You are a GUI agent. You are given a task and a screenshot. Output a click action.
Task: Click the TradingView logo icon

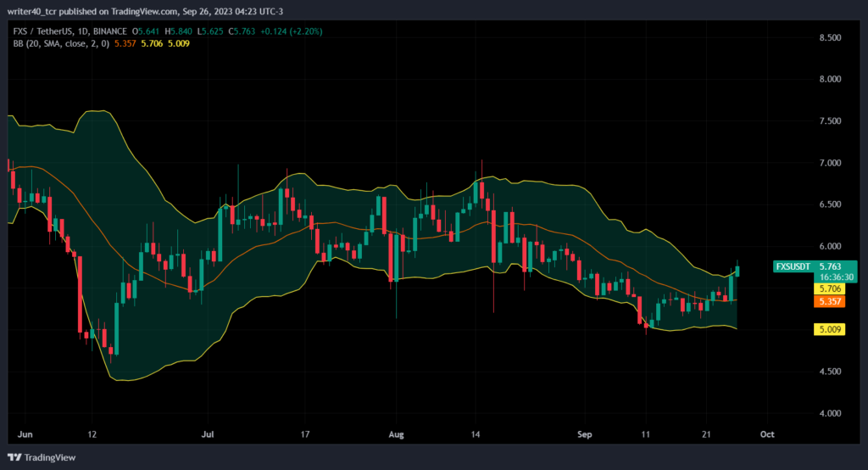coord(14,457)
